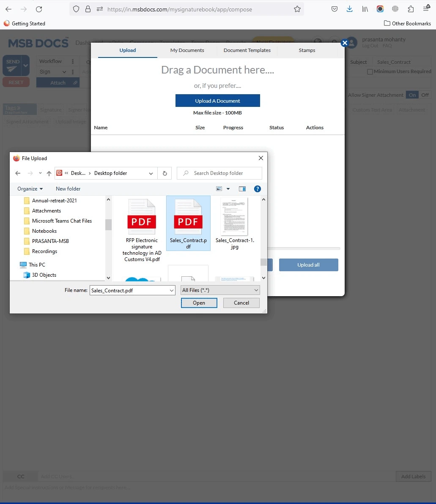The image size is (436, 504).
Task: Switch to the My Documents tab
Action: point(187,50)
